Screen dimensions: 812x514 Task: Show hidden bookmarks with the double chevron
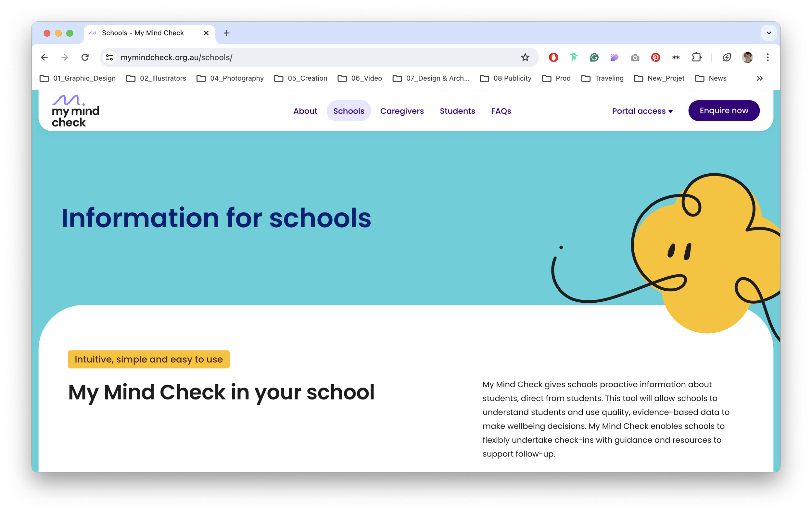click(x=759, y=78)
